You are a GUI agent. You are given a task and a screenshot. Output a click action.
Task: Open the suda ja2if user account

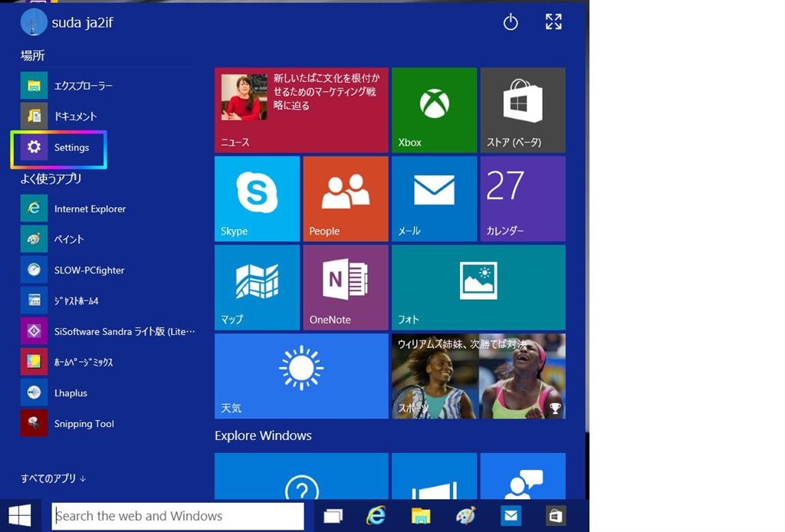click(67, 22)
